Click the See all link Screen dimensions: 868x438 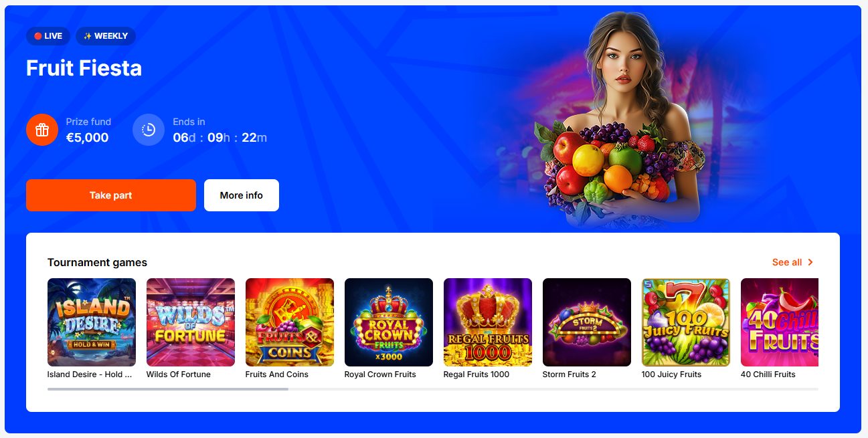click(x=787, y=262)
